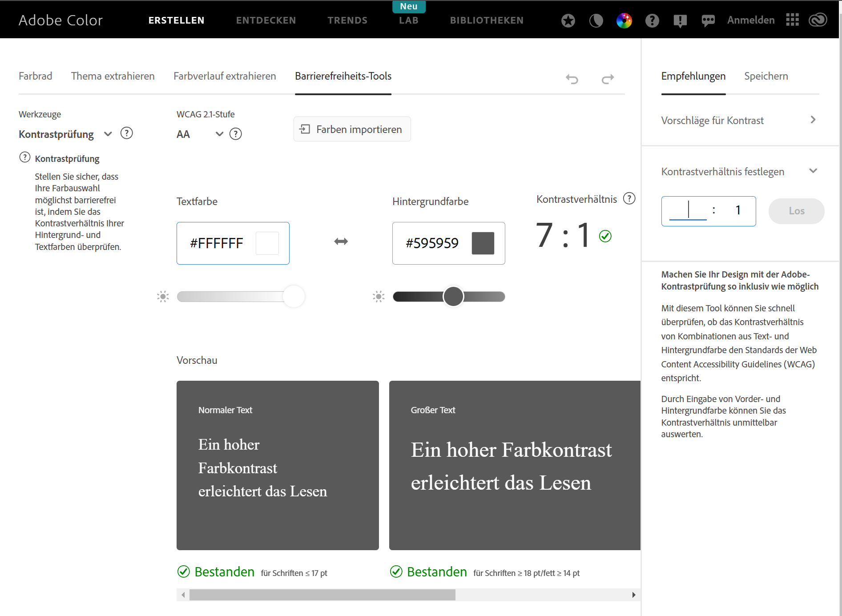This screenshot has width=842, height=616.
Task: Click the star icon in header
Action: [568, 20]
